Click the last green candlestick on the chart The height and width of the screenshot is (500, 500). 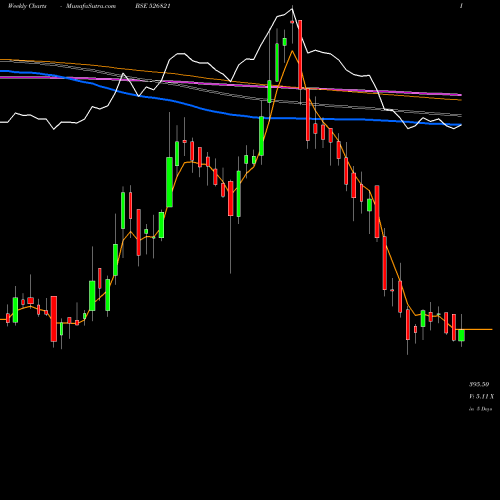[461, 335]
